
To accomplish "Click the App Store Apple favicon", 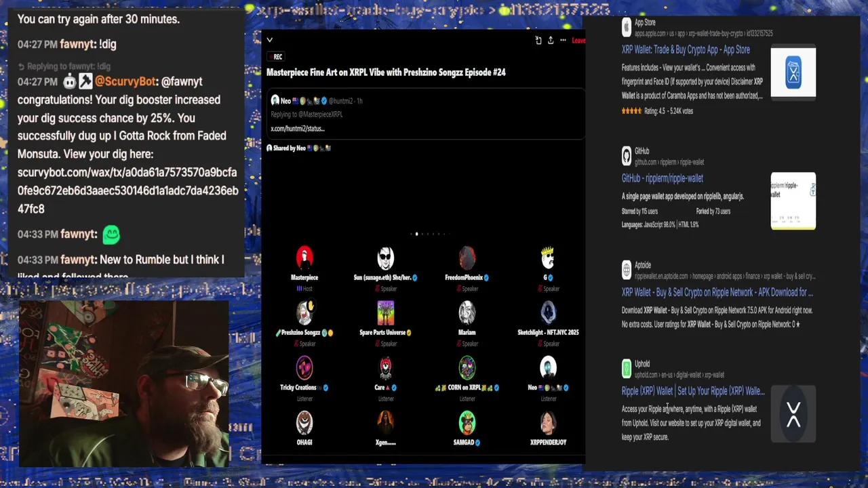I will [x=627, y=27].
